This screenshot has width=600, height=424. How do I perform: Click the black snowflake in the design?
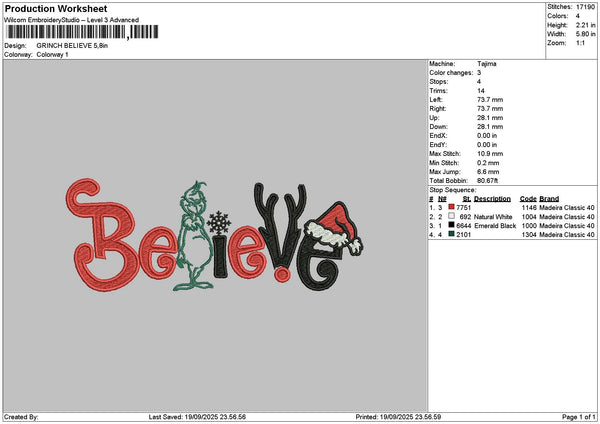click(x=219, y=223)
